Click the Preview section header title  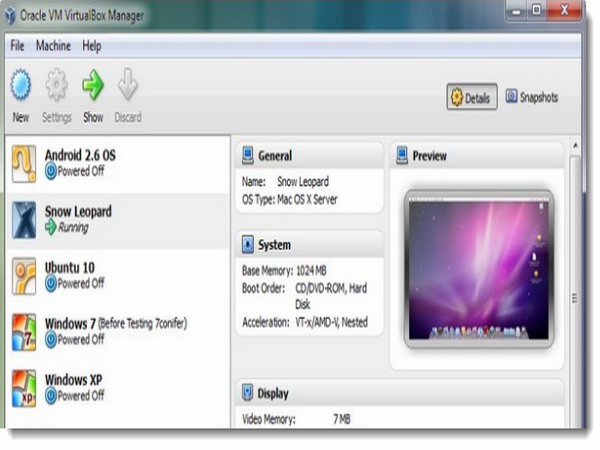click(x=429, y=156)
